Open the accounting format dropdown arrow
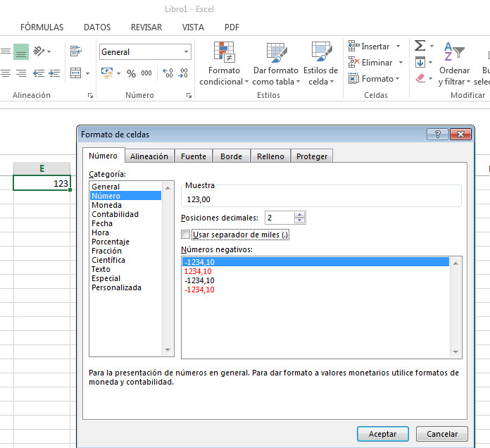The height and width of the screenshot is (448, 490). point(118,74)
